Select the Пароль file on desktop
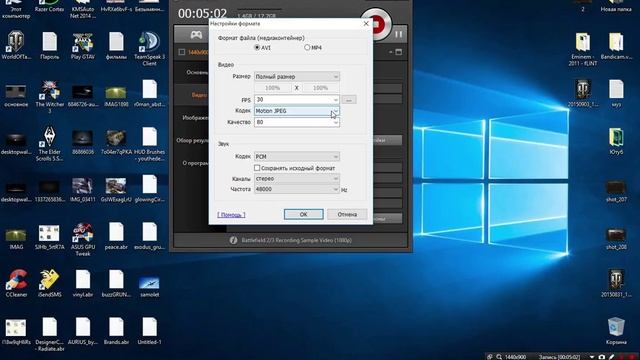 [x=49, y=46]
